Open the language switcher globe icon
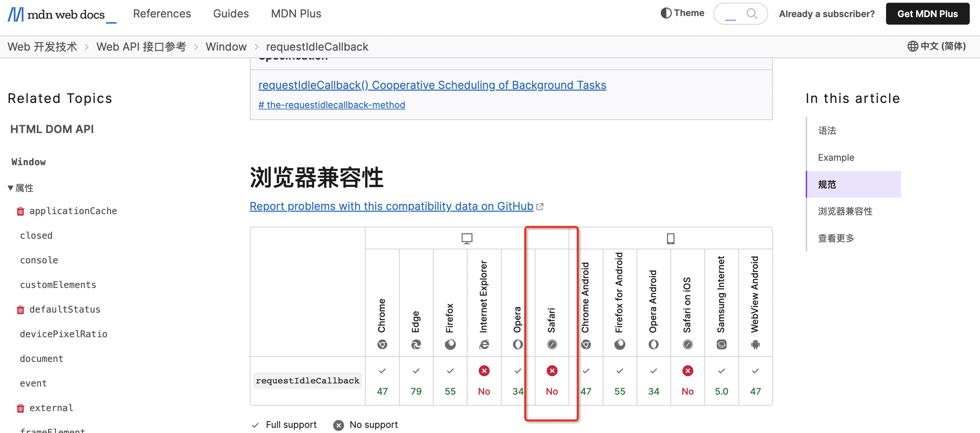The height and width of the screenshot is (433, 980). pos(912,46)
